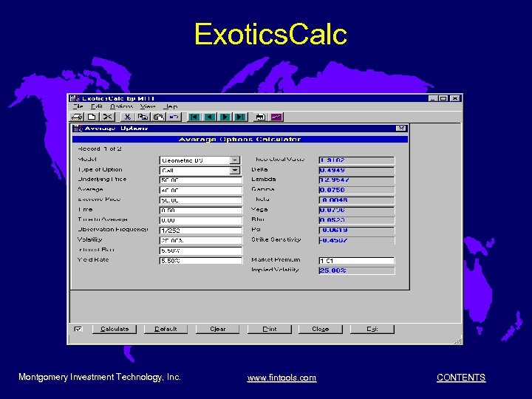This screenshot has width=532, height=399.
Task: Click the undo toolbar icon
Action: (x=174, y=117)
